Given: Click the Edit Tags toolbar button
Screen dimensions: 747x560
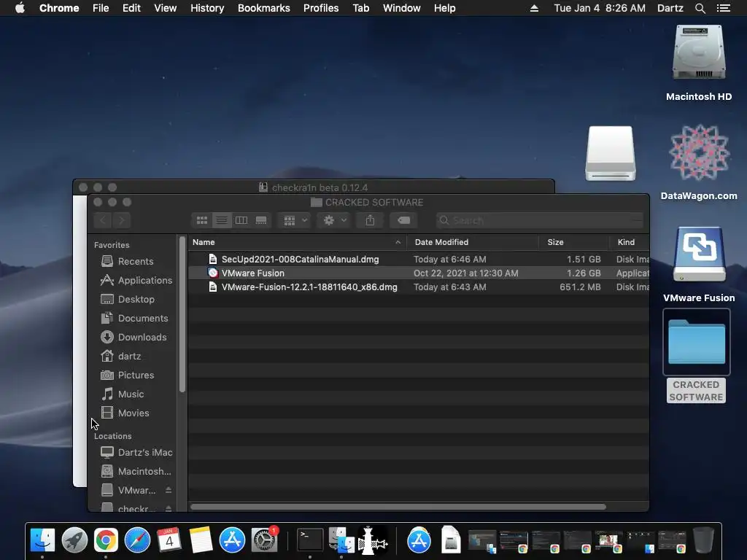Looking at the screenshot, I should (x=403, y=220).
